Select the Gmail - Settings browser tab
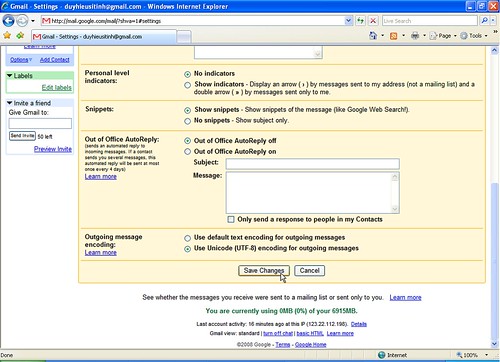Viewport: 500px width, 362px height. click(104, 37)
